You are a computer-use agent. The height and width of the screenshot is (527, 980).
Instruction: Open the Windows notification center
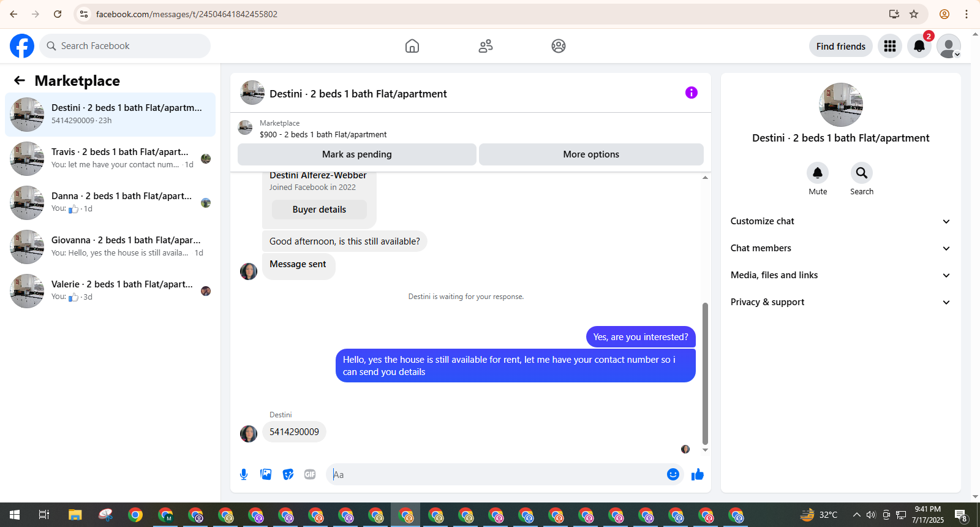pos(961,515)
